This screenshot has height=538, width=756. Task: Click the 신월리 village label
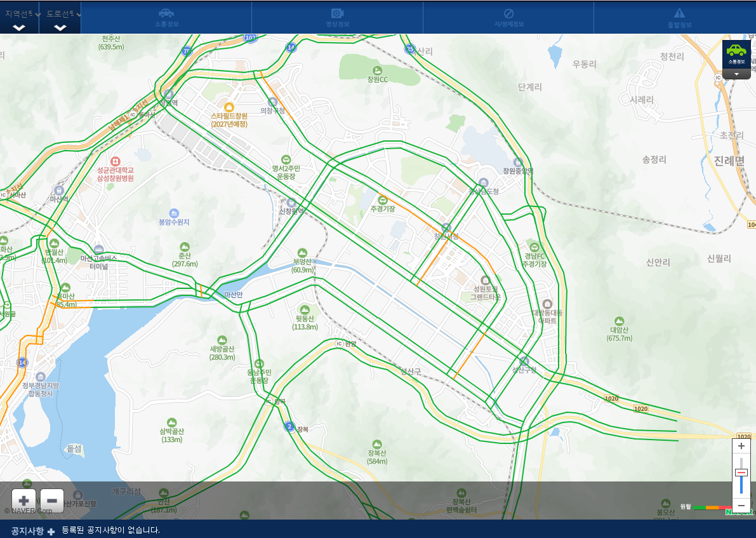coord(719,259)
